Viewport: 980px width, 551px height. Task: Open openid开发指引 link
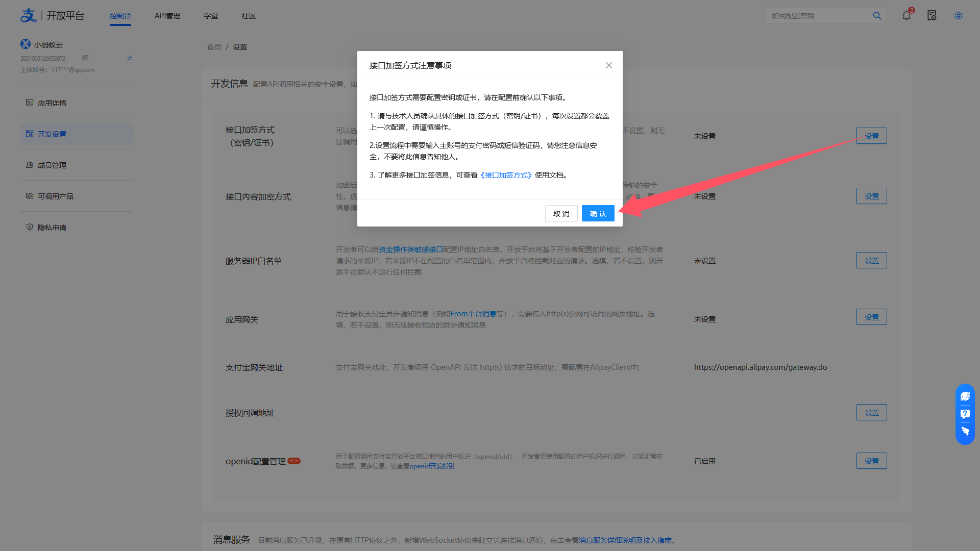pyautogui.click(x=431, y=466)
